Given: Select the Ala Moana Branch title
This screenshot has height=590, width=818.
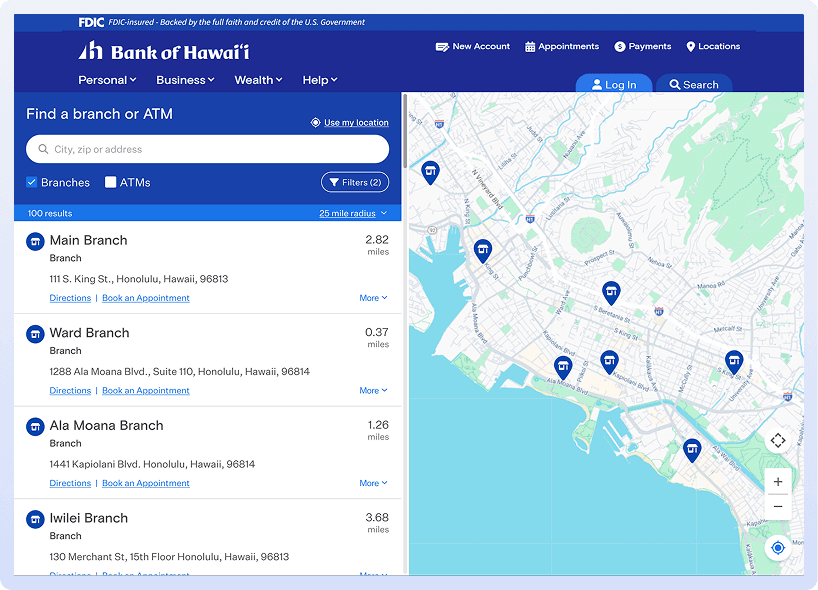Looking at the screenshot, I should (x=106, y=425).
